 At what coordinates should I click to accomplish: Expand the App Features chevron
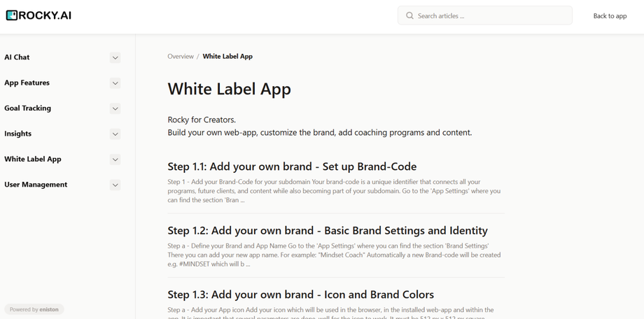115,83
